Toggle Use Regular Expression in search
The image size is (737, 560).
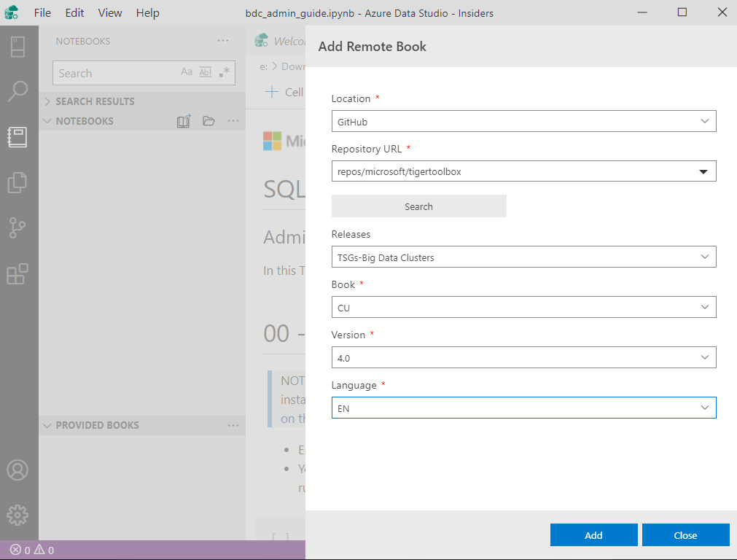tap(225, 72)
